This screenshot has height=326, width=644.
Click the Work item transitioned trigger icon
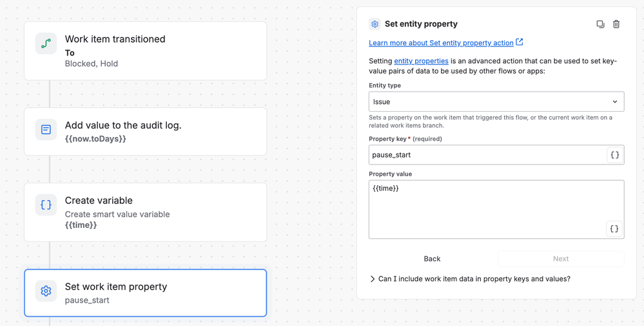(x=46, y=44)
